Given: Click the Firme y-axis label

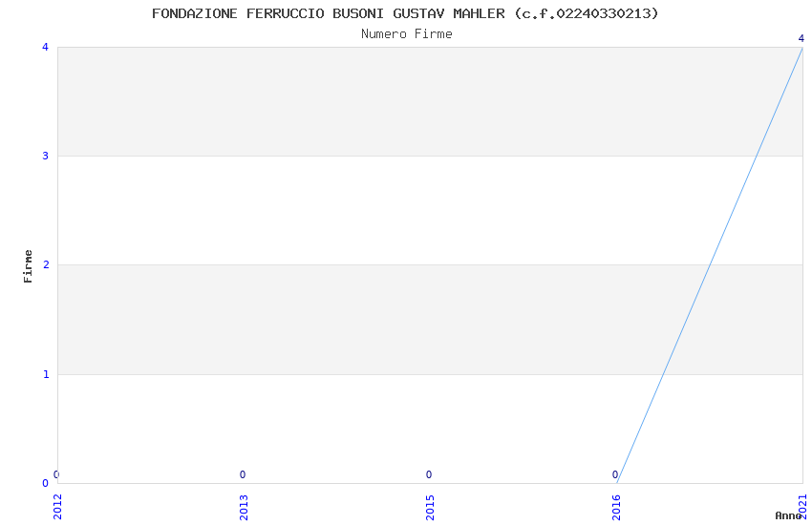Looking at the screenshot, I should [28, 266].
